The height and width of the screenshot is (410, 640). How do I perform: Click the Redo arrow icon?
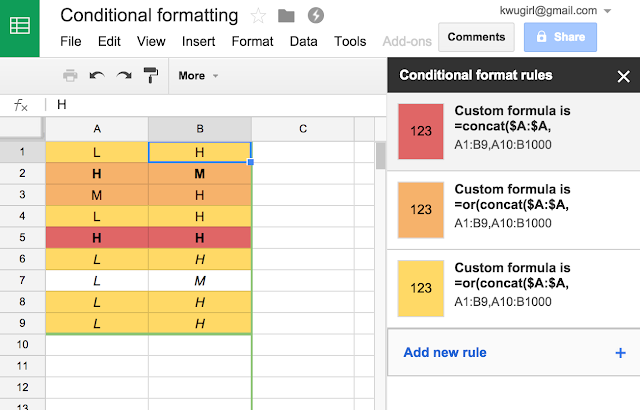(x=124, y=75)
